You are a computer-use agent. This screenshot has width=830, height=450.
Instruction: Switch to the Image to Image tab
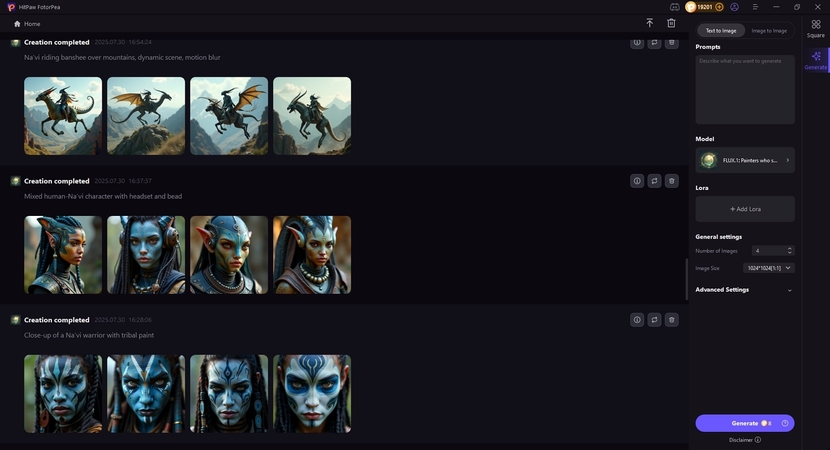(x=769, y=31)
